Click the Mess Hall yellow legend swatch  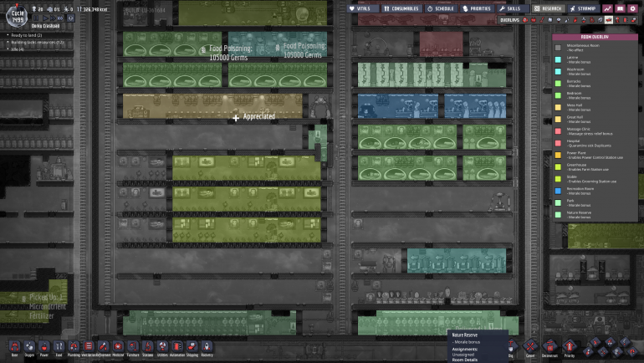click(x=558, y=107)
